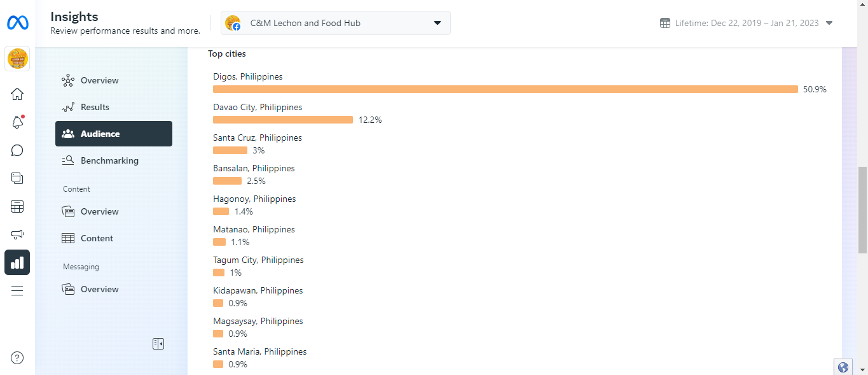The width and height of the screenshot is (868, 375).
Task: Open the Inbox chat bubble icon
Action: 17,150
